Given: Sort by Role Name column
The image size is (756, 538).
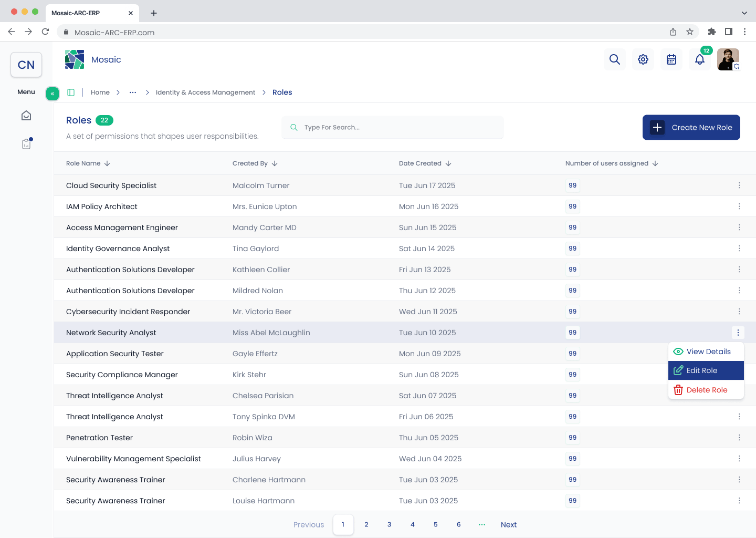Looking at the screenshot, I should coord(88,163).
